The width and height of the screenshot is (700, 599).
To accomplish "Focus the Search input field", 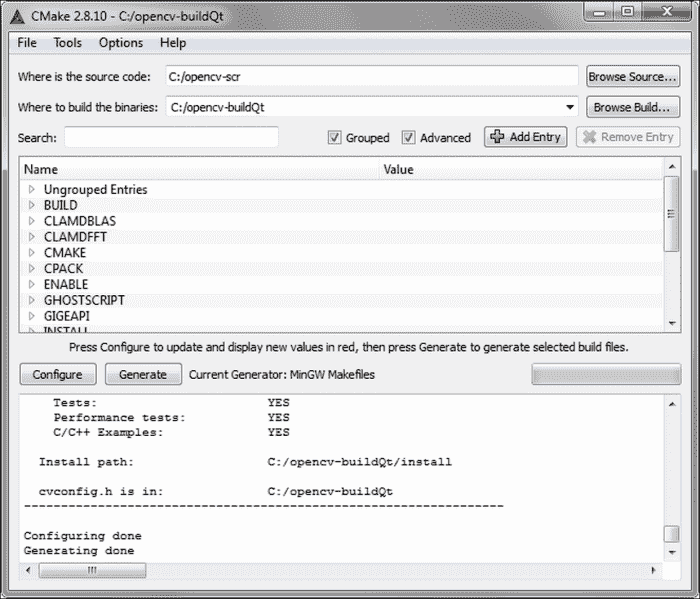I will pyautogui.click(x=171, y=137).
